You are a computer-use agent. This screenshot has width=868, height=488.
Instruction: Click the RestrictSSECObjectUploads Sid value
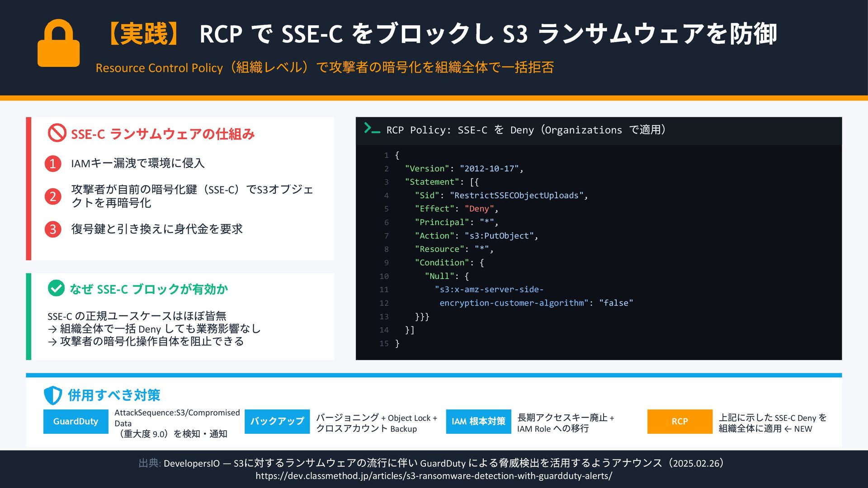coord(516,195)
